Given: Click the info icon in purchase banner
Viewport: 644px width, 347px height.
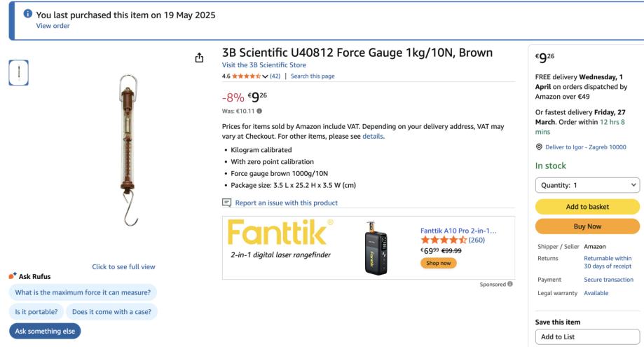Looking at the screenshot, I should pos(28,14).
